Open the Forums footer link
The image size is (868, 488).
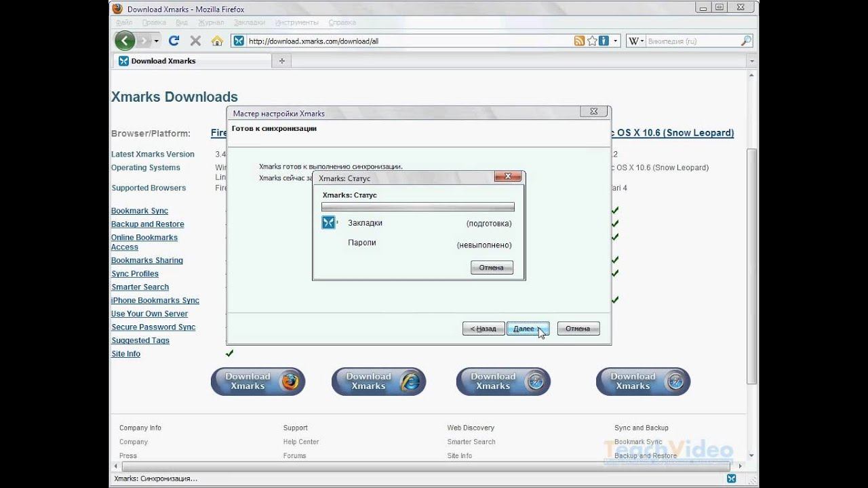pos(295,456)
